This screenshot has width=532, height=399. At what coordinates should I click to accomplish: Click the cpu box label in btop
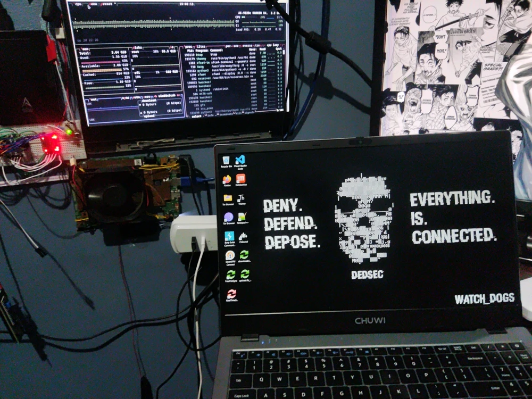pos(78,4)
